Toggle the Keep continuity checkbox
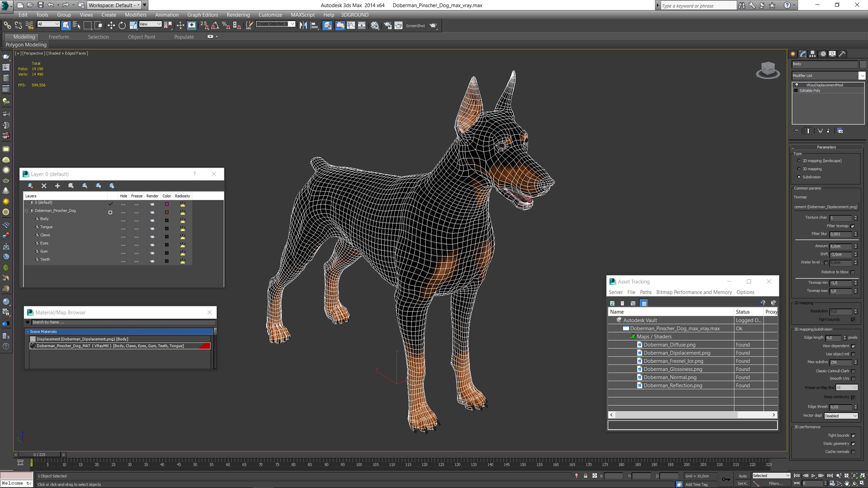Screen dimensions: 868x488 coord(853,397)
